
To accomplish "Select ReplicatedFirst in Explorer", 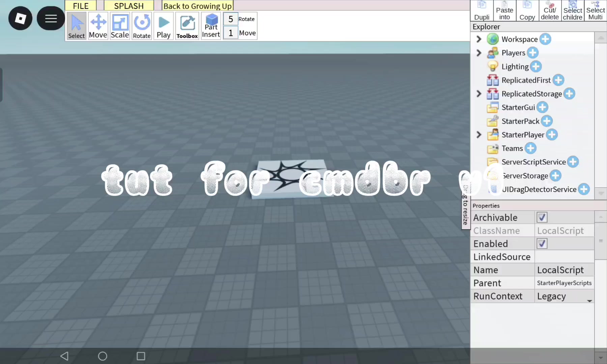I will 526,80.
